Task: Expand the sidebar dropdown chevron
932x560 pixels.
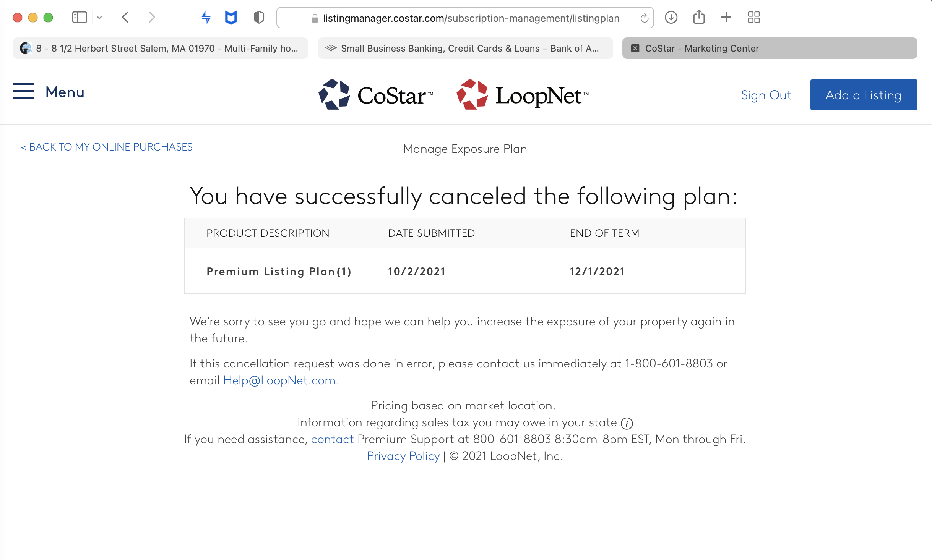Action: [x=99, y=17]
